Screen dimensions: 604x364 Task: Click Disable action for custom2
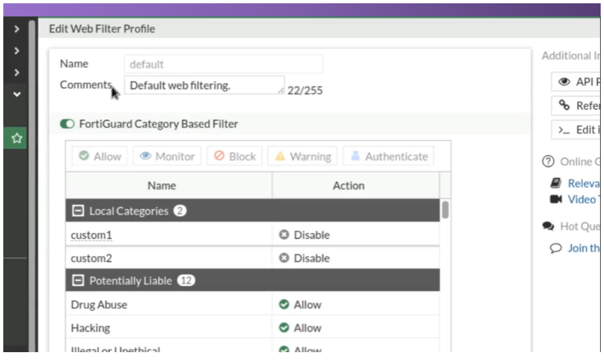pyautogui.click(x=304, y=258)
